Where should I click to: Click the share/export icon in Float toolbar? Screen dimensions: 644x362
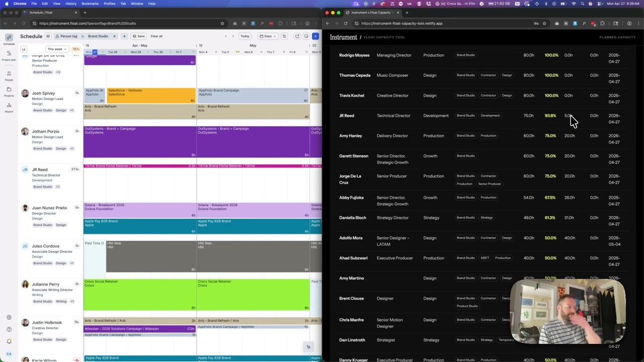(297, 36)
